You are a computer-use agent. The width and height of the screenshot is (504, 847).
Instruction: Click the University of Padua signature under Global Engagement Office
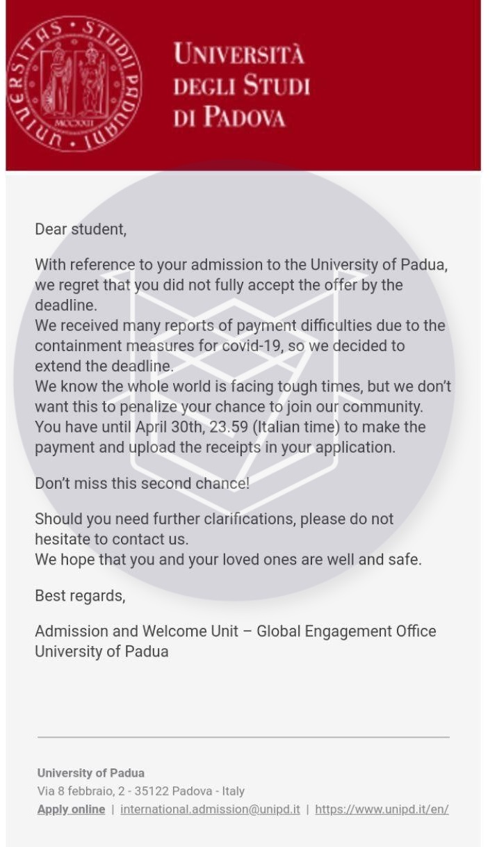point(101,652)
